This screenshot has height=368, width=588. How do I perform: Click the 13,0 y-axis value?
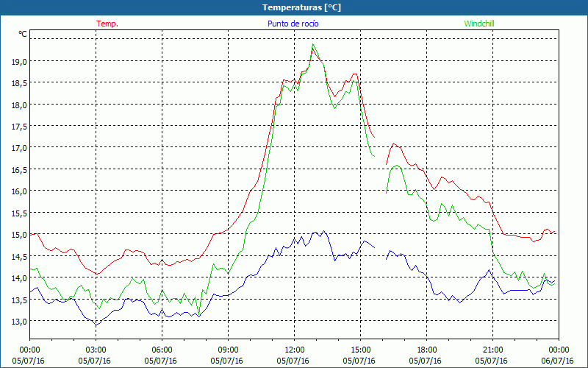click(19, 322)
